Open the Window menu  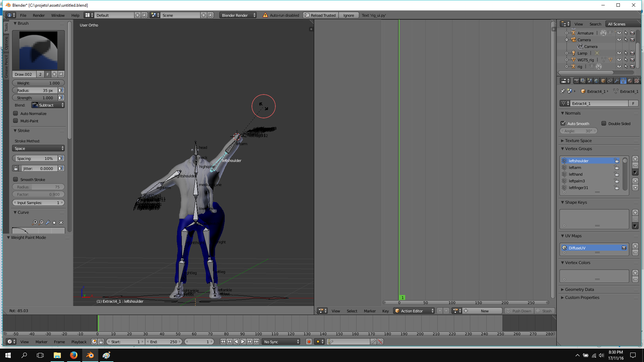tap(58, 15)
